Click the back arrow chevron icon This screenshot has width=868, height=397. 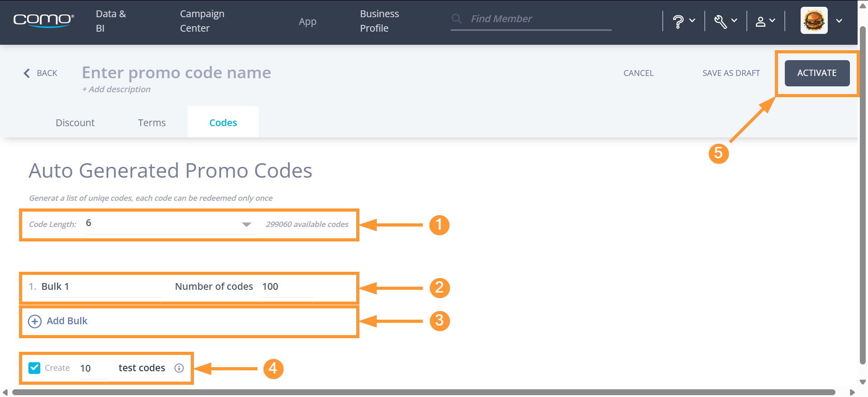click(x=27, y=73)
